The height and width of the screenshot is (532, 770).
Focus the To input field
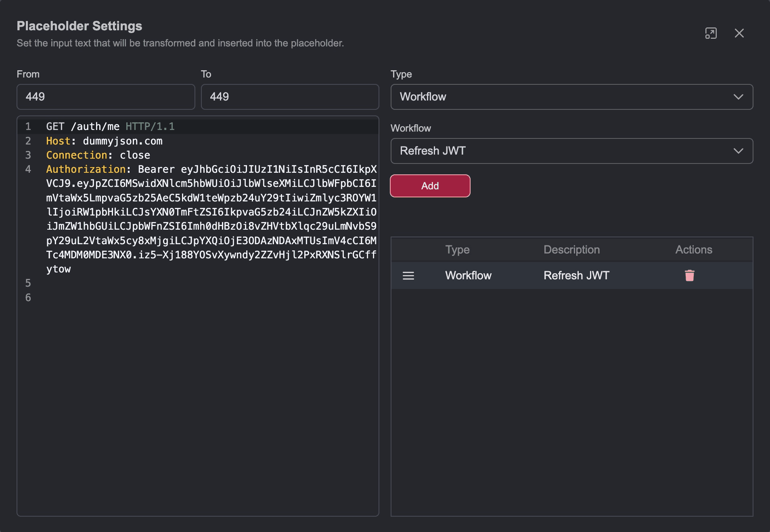click(290, 97)
